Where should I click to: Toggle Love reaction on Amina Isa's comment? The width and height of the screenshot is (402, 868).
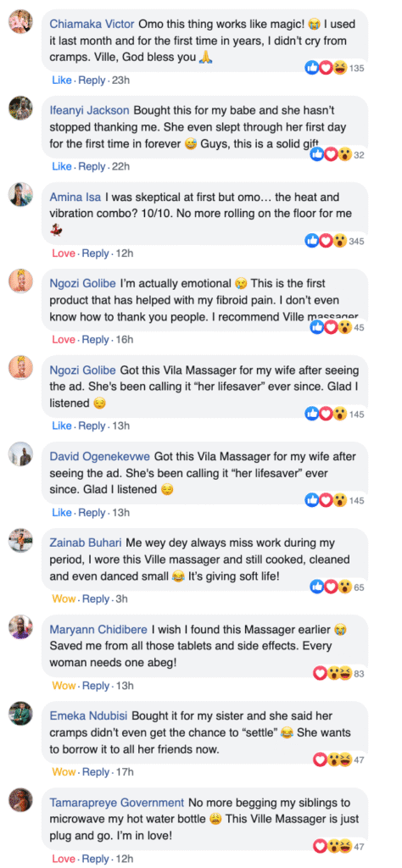[x=63, y=253]
